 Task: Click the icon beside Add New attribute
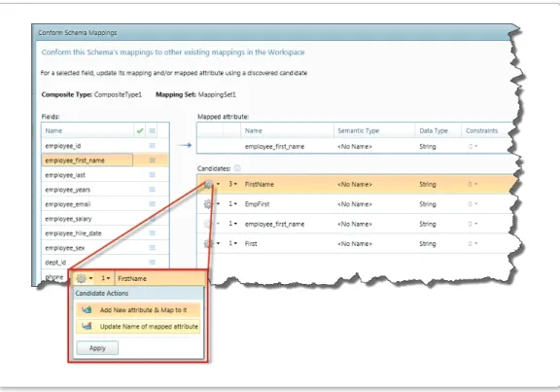point(87,310)
